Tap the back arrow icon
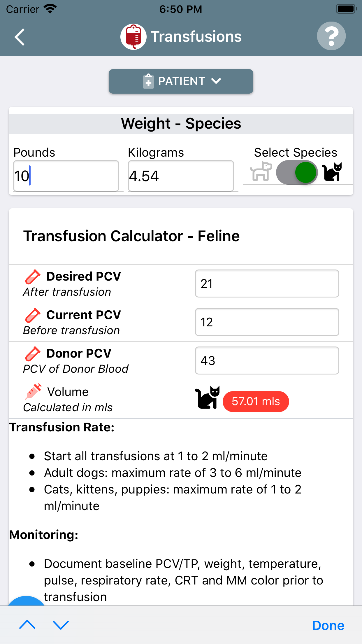The image size is (362, 644). [x=20, y=37]
